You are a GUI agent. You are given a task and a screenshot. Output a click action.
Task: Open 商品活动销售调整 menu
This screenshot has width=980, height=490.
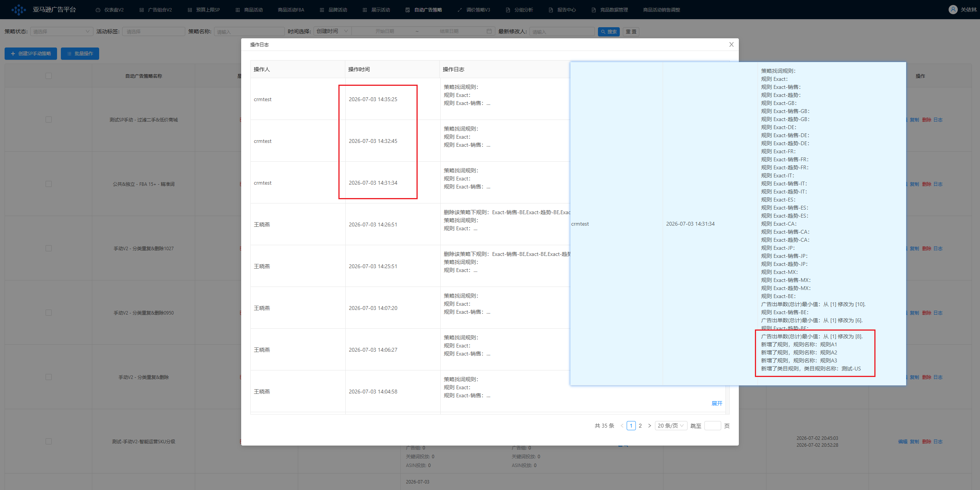661,10
